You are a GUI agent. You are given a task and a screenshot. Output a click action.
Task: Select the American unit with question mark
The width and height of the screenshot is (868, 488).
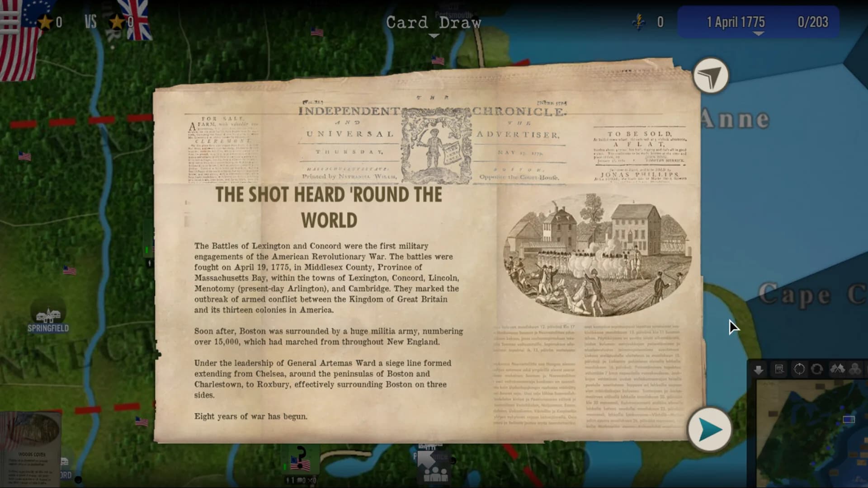[301, 459]
